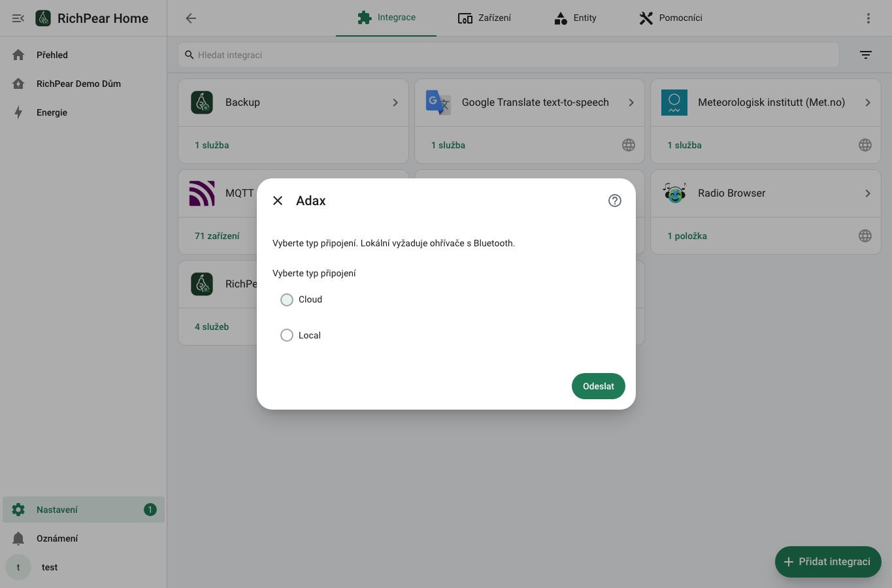The height and width of the screenshot is (588, 892).
Task: Select the Cloud connection type
Action: [287, 300]
